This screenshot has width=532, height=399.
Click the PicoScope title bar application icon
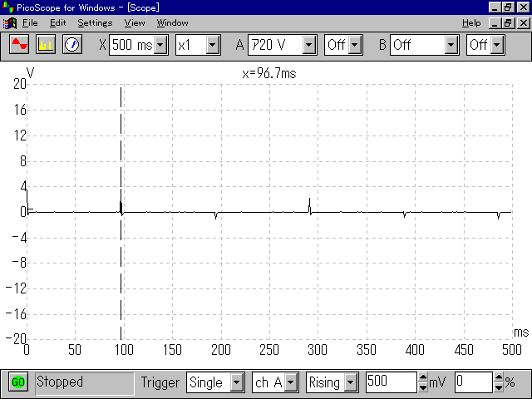7,7
